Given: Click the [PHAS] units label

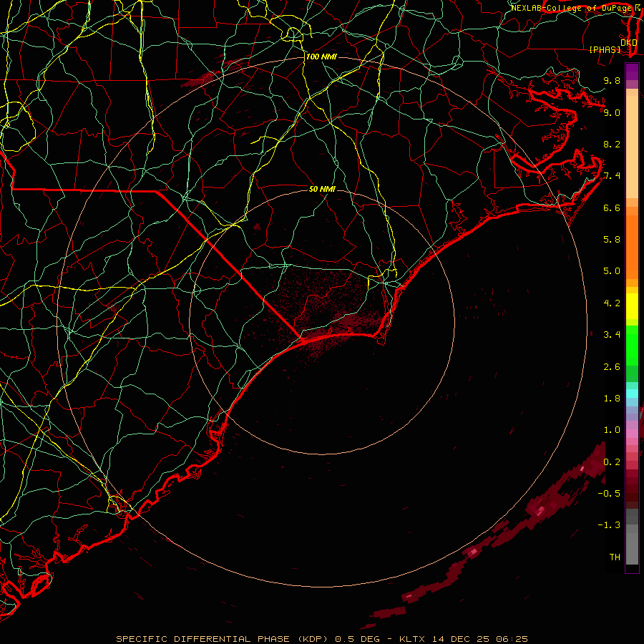Looking at the screenshot, I should [605, 49].
